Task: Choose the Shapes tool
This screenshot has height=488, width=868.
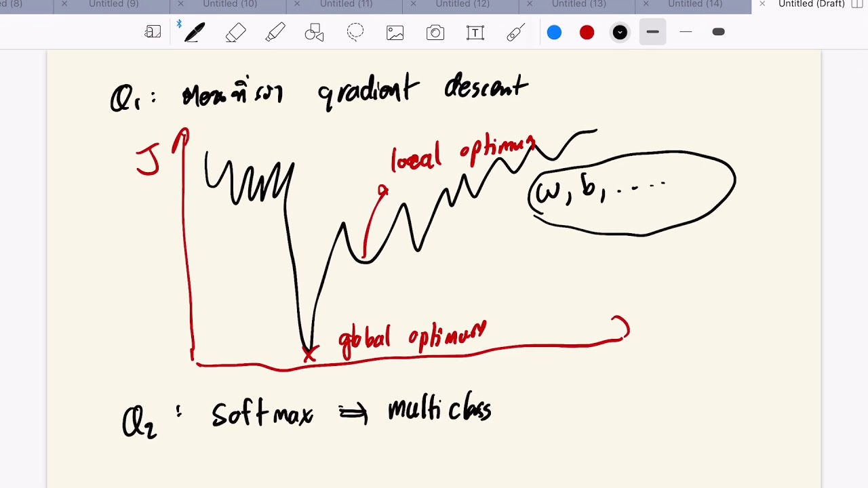Action: [x=315, y=33]
